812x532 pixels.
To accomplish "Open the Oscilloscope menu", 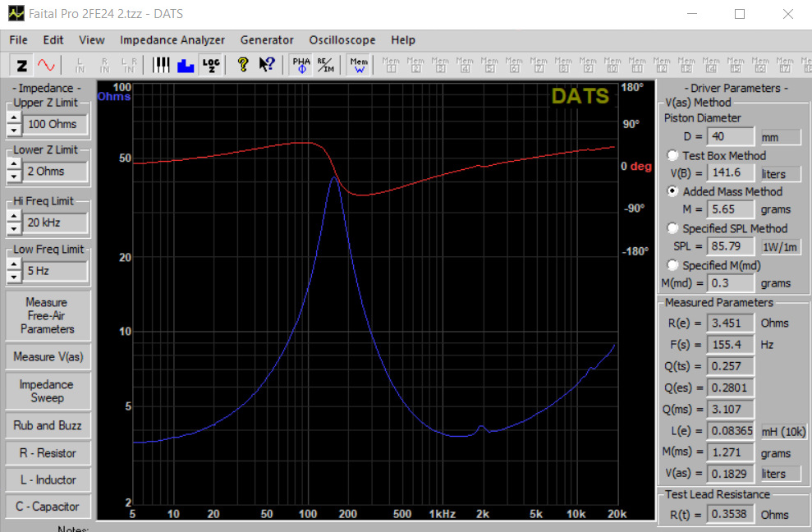I will tap(342, 40).
